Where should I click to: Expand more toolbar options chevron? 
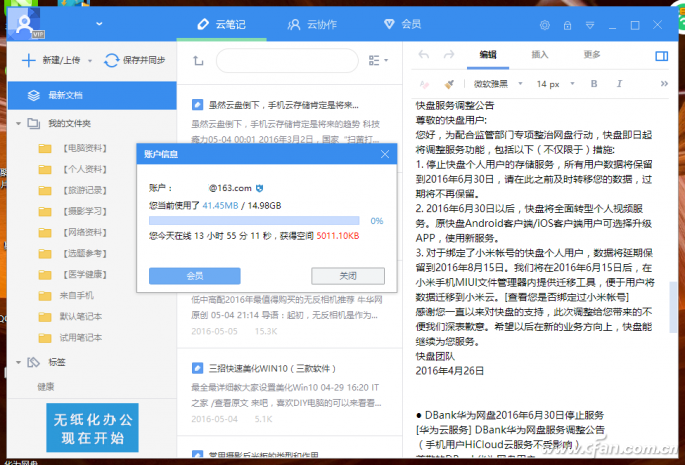click(x=664, y=83)
